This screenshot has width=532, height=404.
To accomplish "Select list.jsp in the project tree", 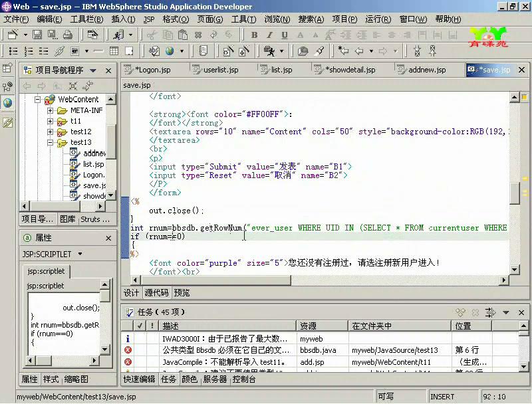I will 94,164.
